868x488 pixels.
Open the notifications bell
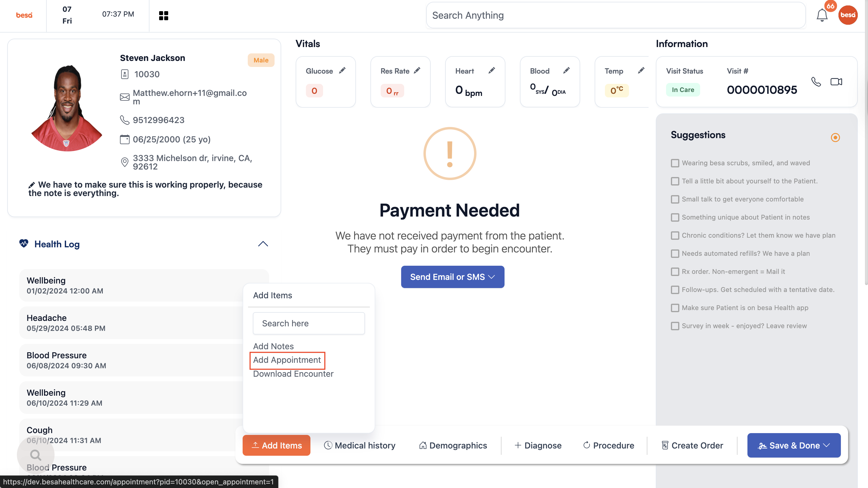(822, 15)
